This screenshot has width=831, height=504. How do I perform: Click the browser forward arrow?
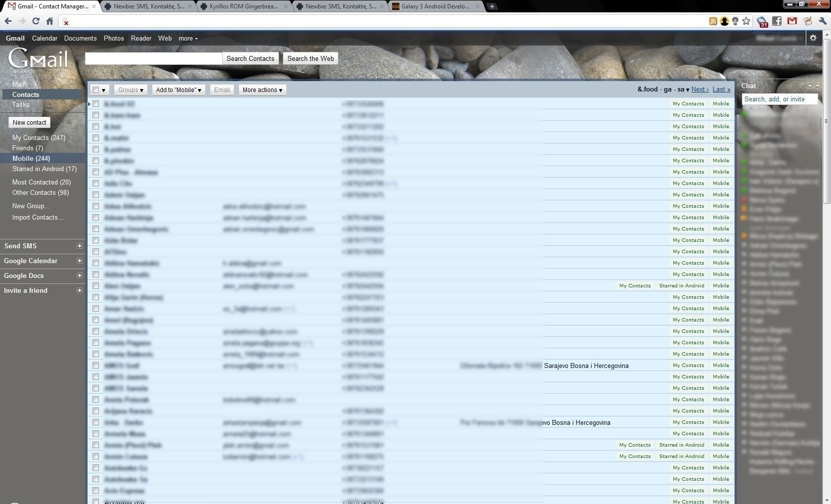[x=22, y=21]
